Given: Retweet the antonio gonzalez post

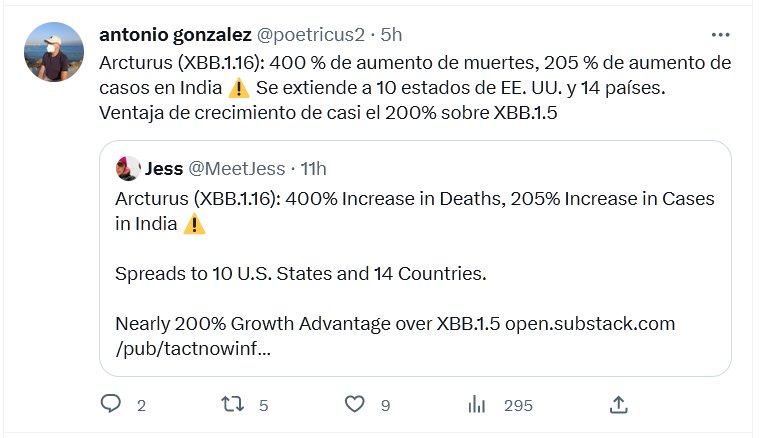Looking at the screenshot, I should tap(232, 404).
